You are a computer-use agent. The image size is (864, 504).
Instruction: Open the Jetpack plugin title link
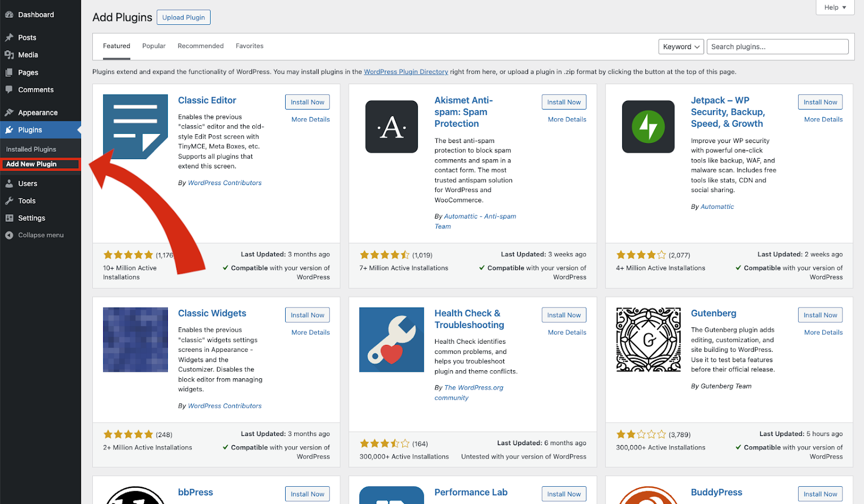pyautogui.click(x=727, y=112)
